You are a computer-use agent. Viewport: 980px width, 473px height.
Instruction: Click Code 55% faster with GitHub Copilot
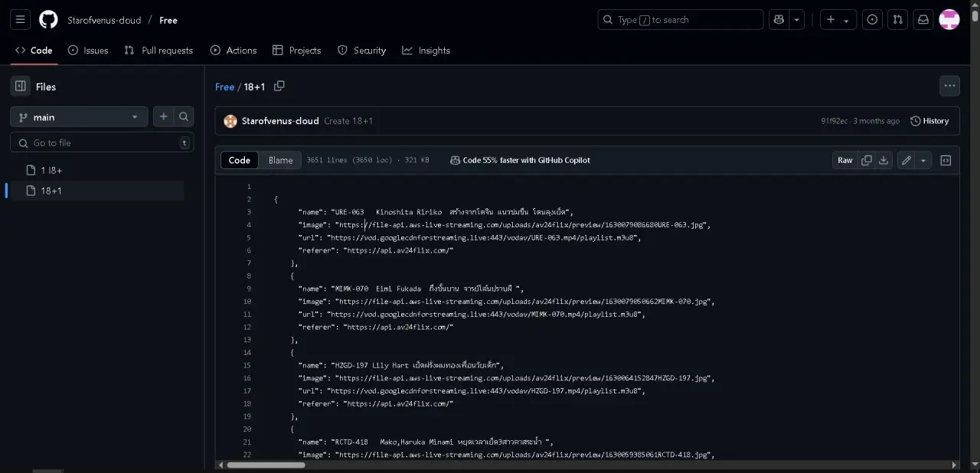[520, 160]
